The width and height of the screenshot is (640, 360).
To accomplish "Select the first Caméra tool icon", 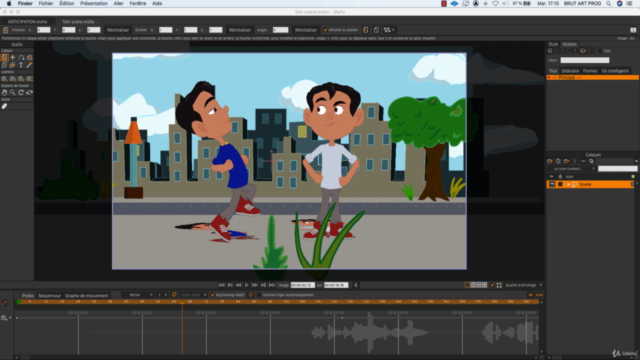I will click(4, 79).
